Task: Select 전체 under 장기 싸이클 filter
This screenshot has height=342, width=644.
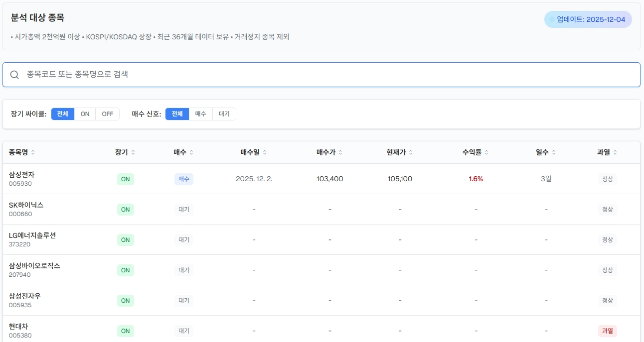Action: (x=62, y=114)
